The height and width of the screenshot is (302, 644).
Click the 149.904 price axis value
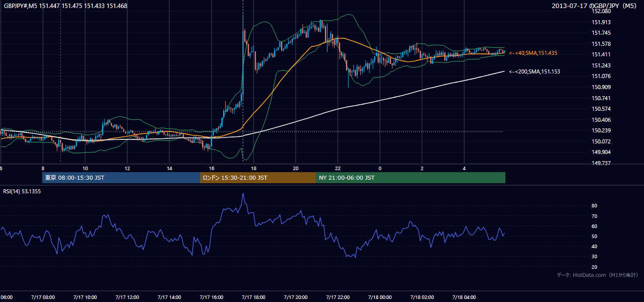point(601,152)
